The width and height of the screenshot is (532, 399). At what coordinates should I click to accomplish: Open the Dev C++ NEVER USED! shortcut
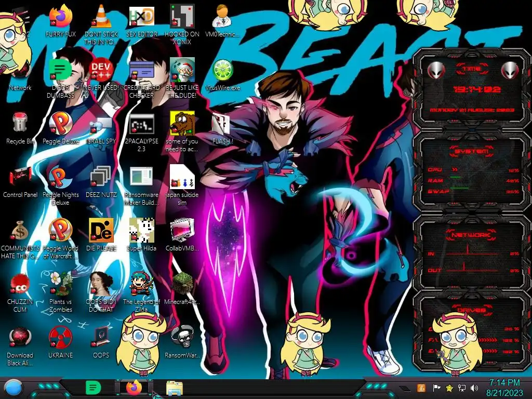[101, 70]
